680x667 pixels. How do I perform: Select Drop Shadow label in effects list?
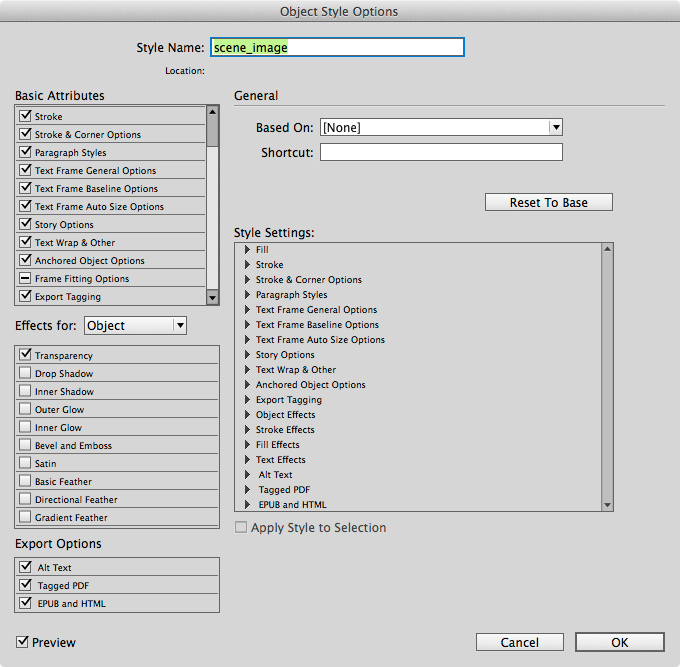[x=64, y=373]
